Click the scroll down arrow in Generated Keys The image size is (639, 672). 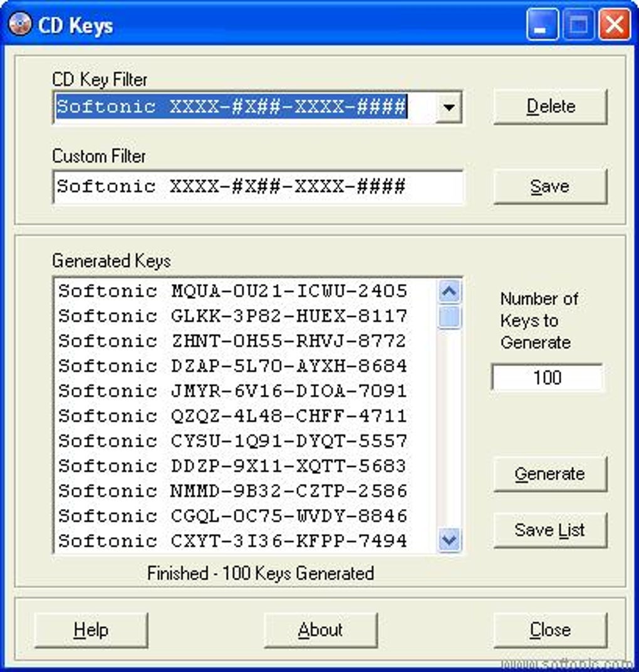[449, 539]
